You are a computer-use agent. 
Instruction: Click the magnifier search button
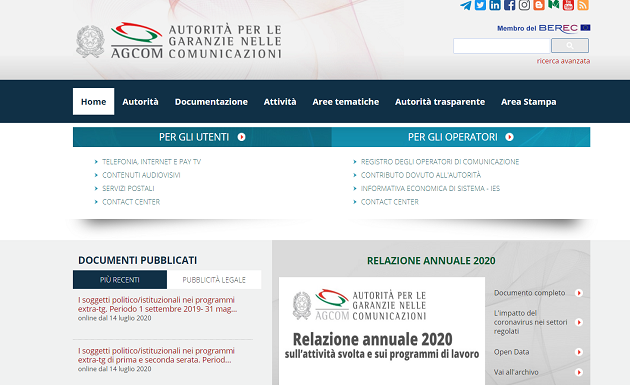click(x=570, y=46)
